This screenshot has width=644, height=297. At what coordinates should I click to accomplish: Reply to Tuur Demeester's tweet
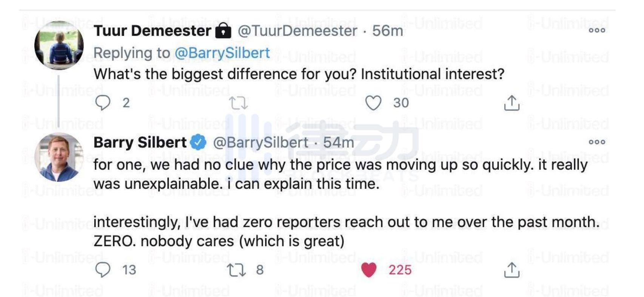pyautogui.click(x=103, y=103)
